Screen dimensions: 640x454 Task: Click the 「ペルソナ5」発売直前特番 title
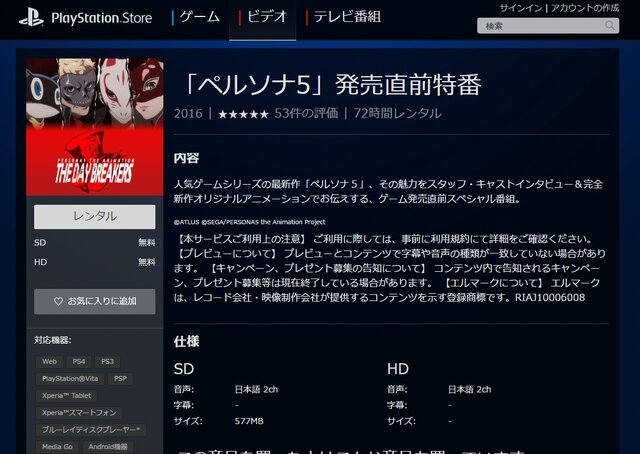click(x=331, y=85)
